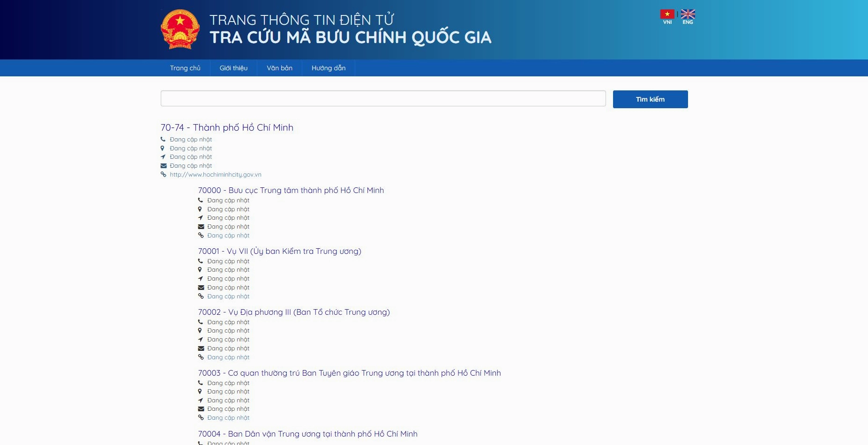This screenshot has width=868, height=445.
Task: Switch to English using the ENG flag icon
Action: [x=688, y=14]
